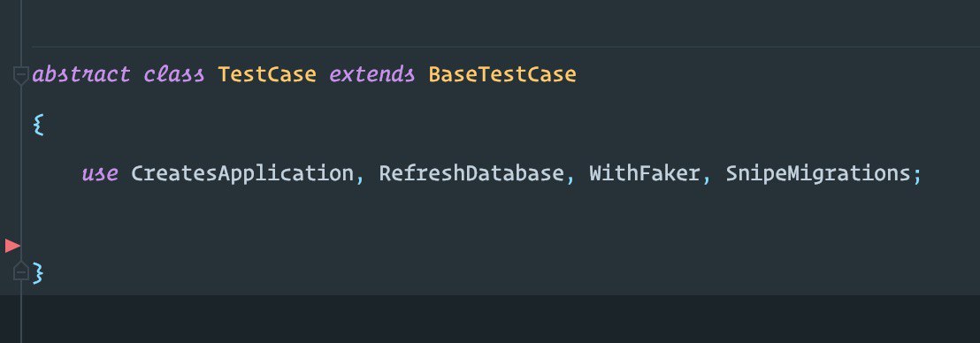Place cursor after the semicolon on use line
Image resolution: width=980 pixels, height=343 pixels.
923,173
